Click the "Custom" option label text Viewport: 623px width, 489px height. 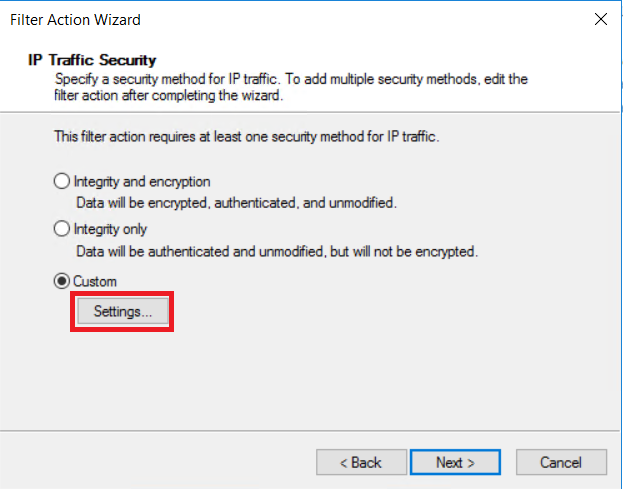[95, 282]
